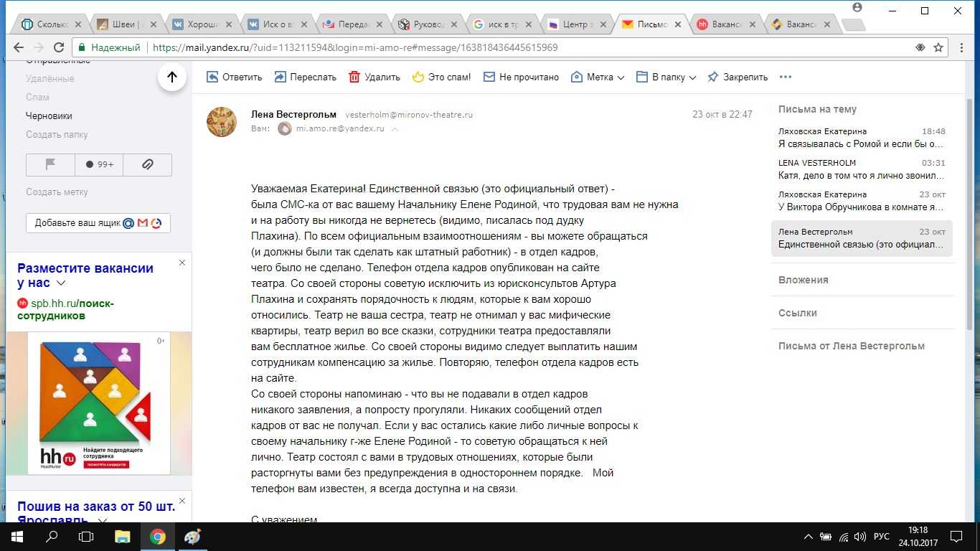Click Создать метку link
Image resolution: width=980 pixels, height=551 pixels.
coord(57,192)
